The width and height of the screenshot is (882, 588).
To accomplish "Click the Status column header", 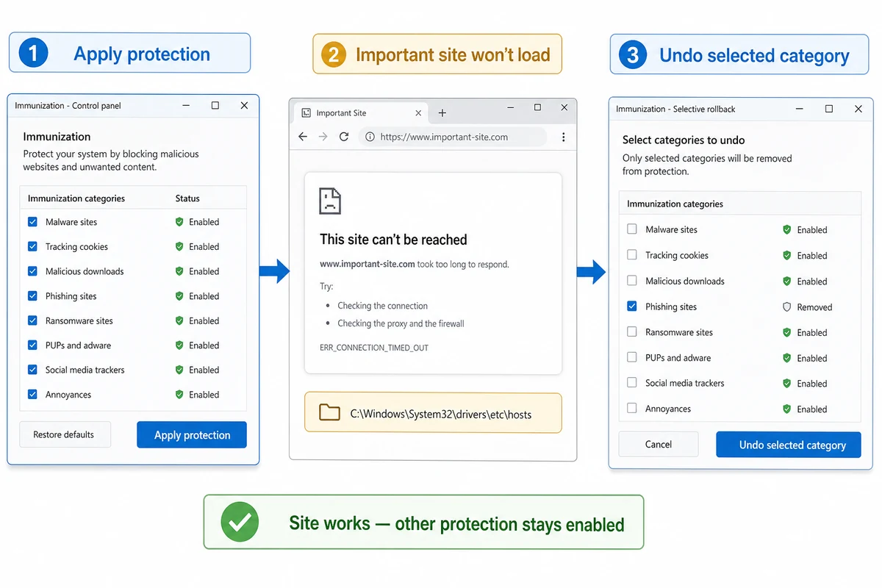I will [x=187, y=198].
